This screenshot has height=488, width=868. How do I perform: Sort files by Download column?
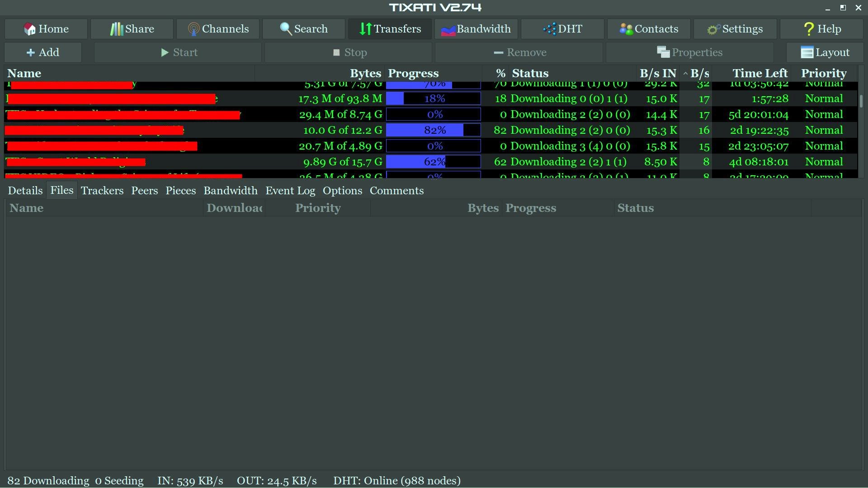(x=234, y=208)
